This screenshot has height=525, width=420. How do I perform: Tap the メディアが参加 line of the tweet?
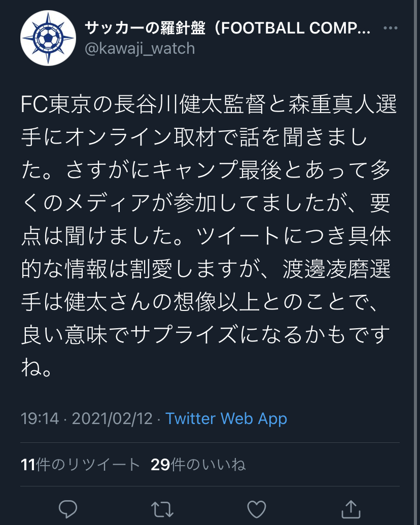206,204
